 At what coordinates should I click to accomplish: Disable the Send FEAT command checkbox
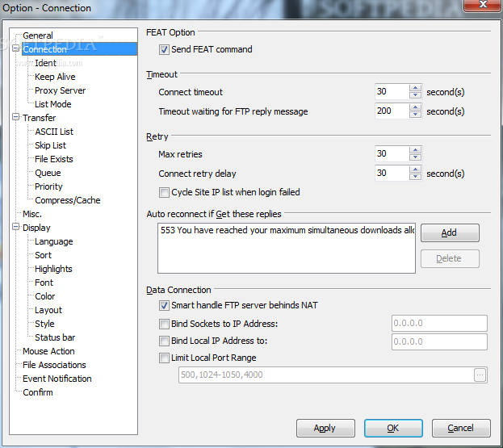165,50
